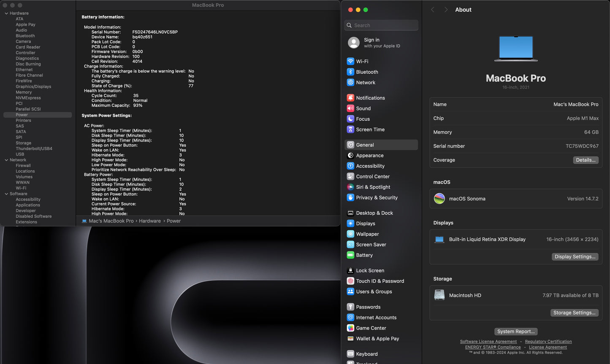Viewport: 610px width, 364px height.
Task: Click the Built-in Liquid Retina XDR Display icon
Action: (439, 240)
